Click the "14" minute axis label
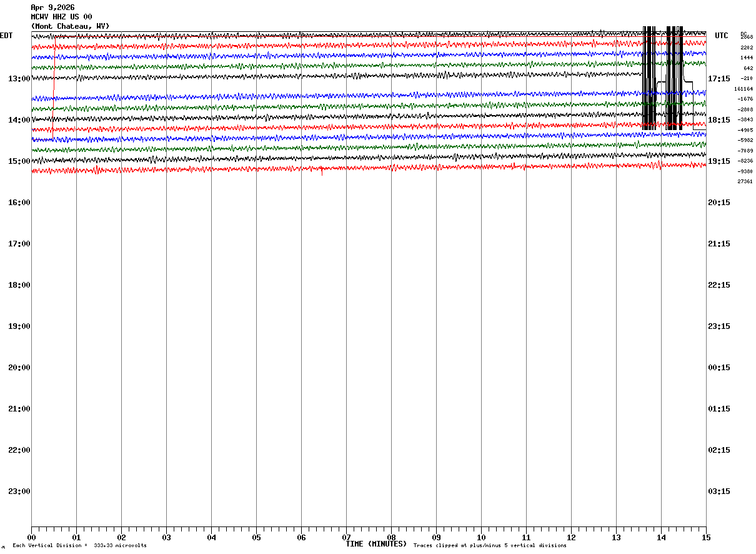This screenshot has width=756, height=554. (x=661, y=538)
